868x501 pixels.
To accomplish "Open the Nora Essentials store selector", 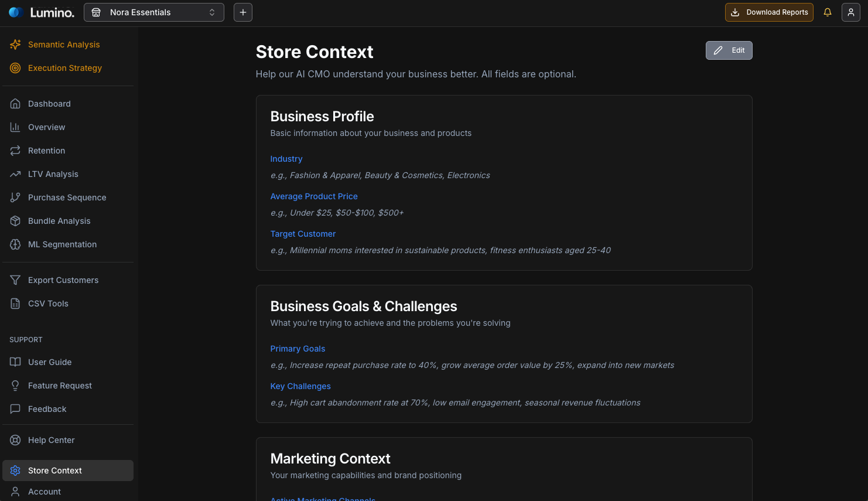I will click(x=153, y=12).
